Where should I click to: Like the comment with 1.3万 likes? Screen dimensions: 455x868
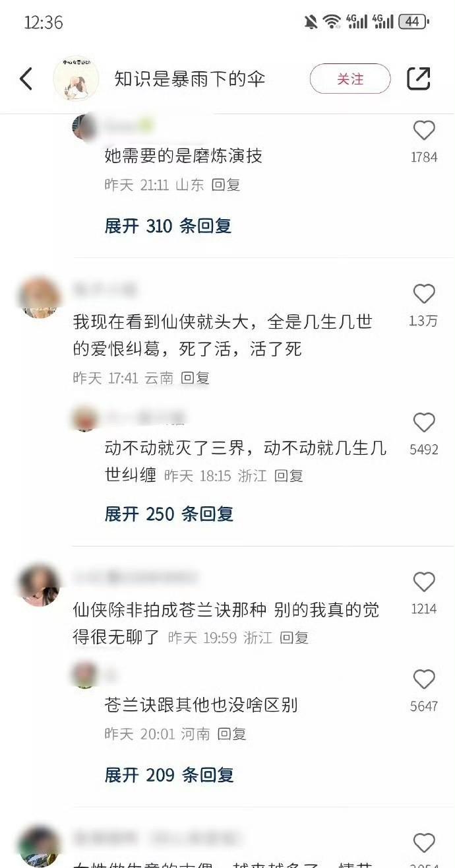coord(424,294)
